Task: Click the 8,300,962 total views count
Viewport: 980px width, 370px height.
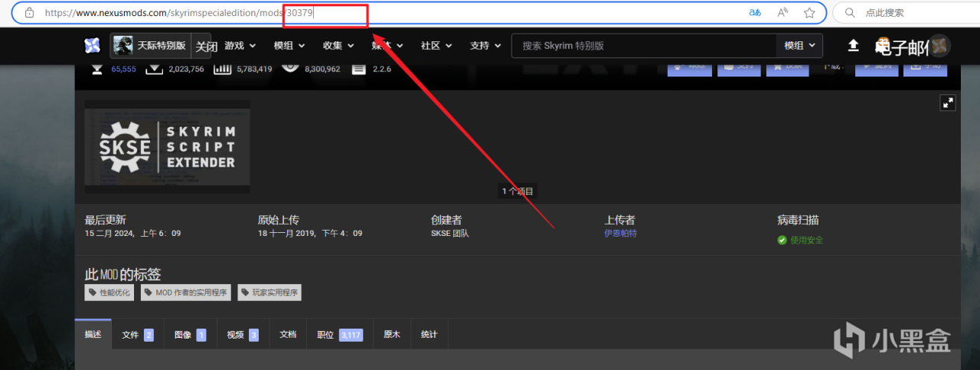Action: pyautogui.click(x=322, y=69)
